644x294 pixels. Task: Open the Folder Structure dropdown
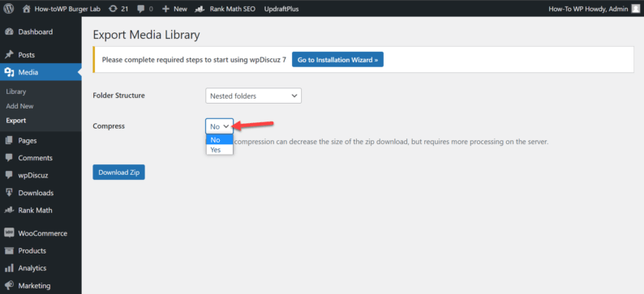(253, 96)
